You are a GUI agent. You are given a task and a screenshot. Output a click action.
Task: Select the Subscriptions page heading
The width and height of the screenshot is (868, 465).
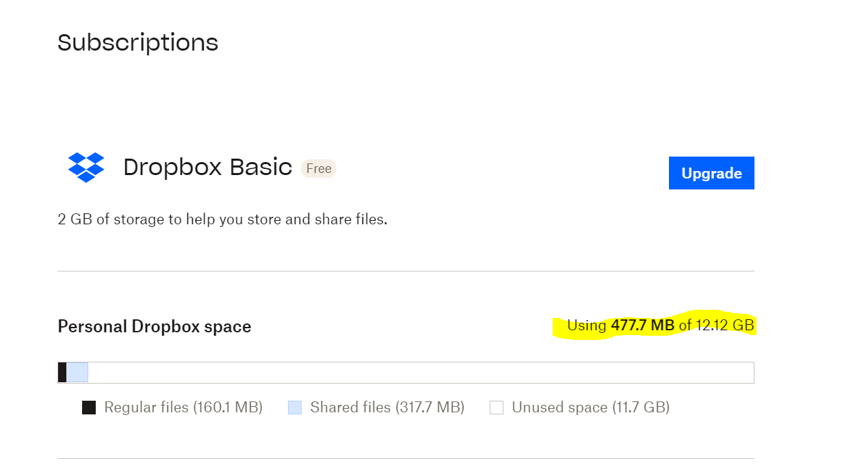tap(137, 42)
